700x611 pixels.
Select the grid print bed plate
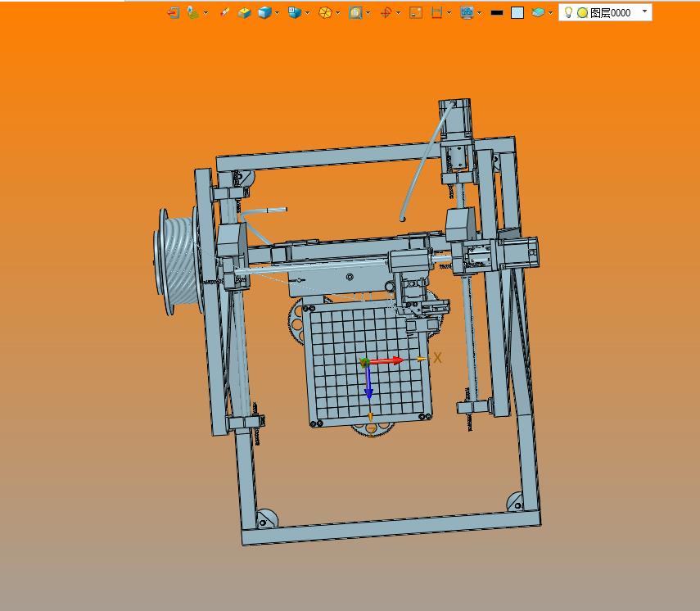368,364
